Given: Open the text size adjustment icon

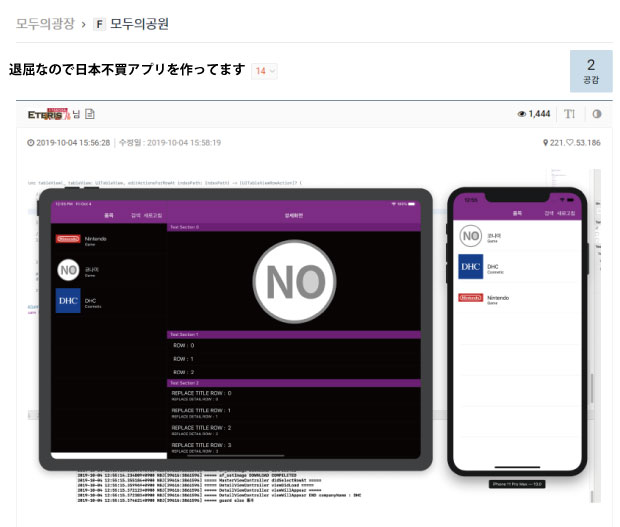Looking at the screenshot, I should 570,114.
